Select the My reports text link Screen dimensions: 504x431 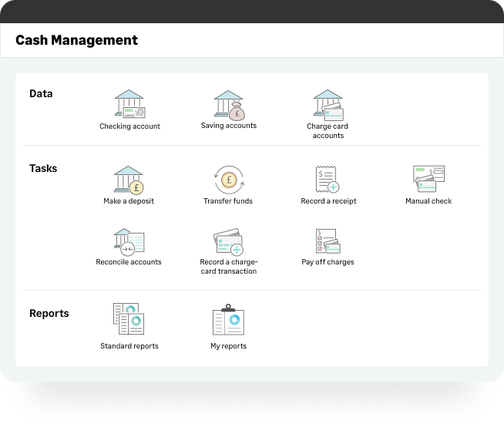pyautogui.click(x=228, y=346)
